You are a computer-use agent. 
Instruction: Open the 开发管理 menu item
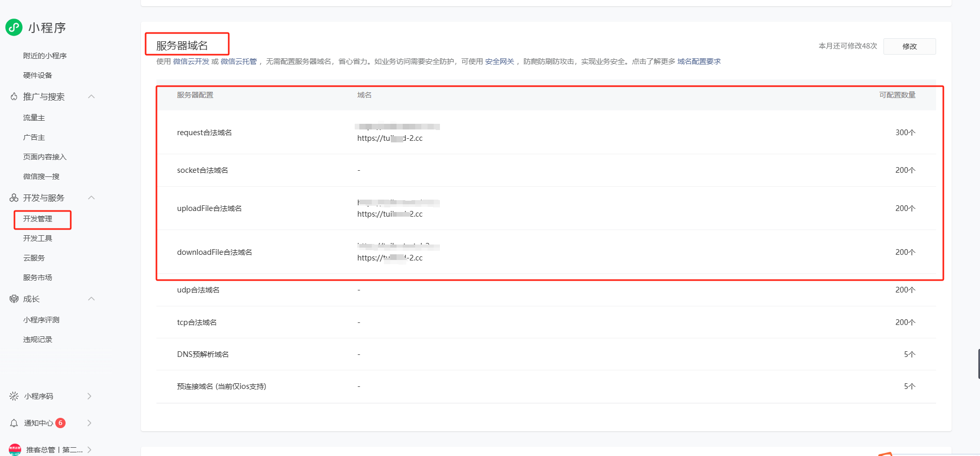point(38,219)
